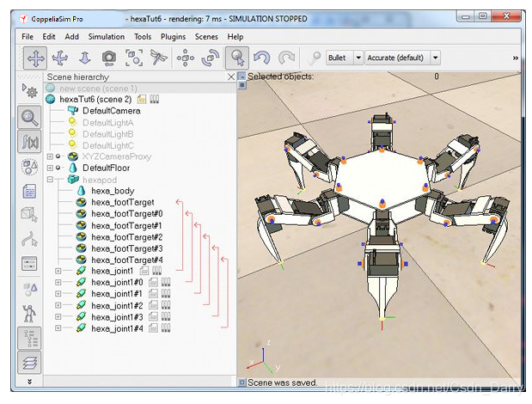This screenshot has width=532, height=404.
Task: Open the Scenes menu
Action: click(206, 37)
